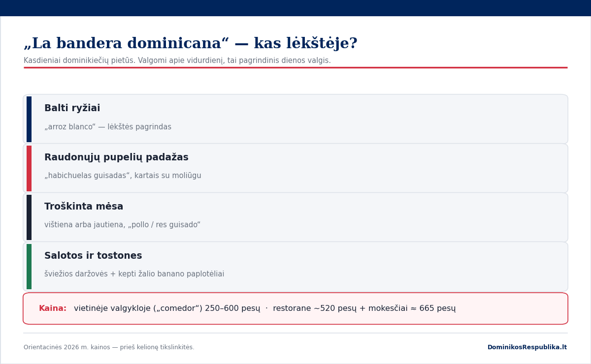The height and width of the screenshot is (364, 591).
Task: Select Troškinta mėsa card title
Action: [x=84, y=207]
